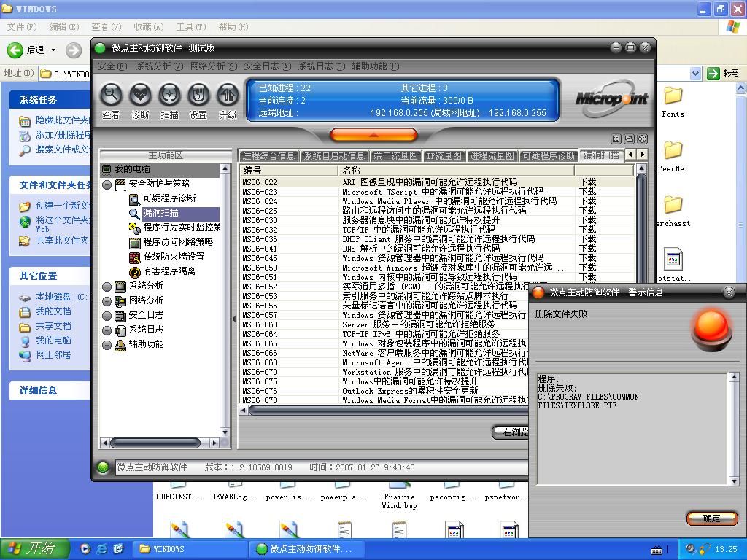747x560 pixels.
Task: Switch to the 端口流量图 tab
Action: tap(395, 156)
